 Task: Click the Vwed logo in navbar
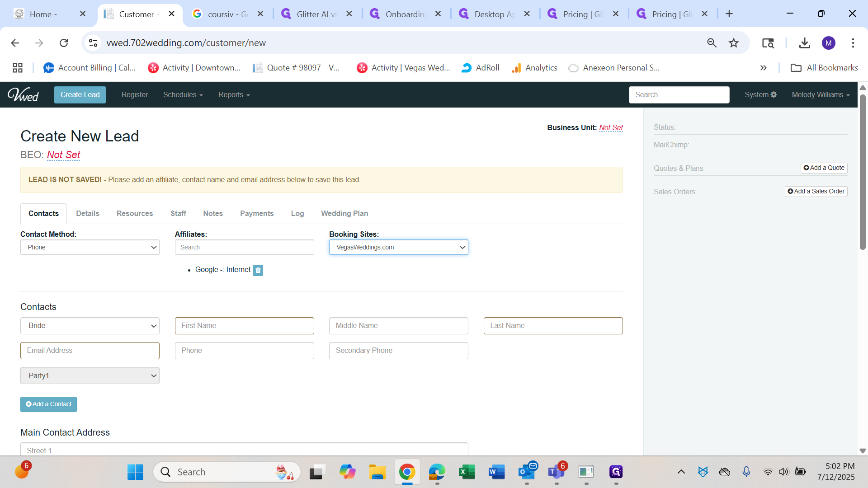(x=23, y=94)
